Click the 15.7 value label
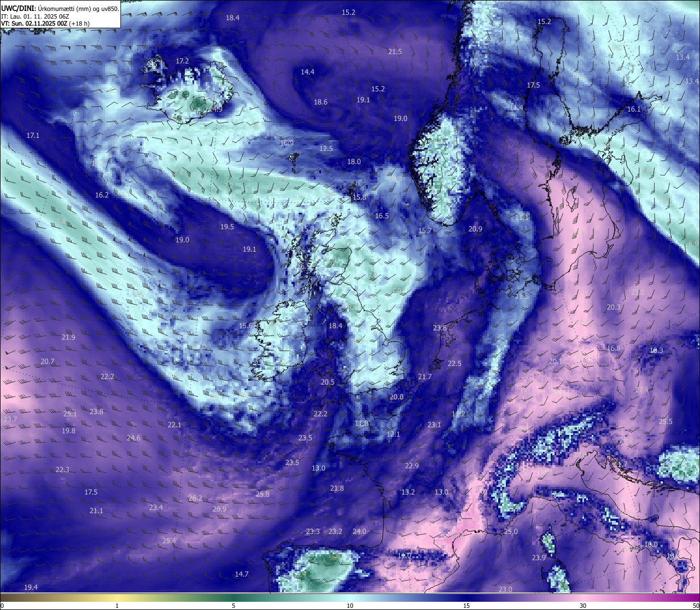This screenshot has height=610, width=700. 425,230
